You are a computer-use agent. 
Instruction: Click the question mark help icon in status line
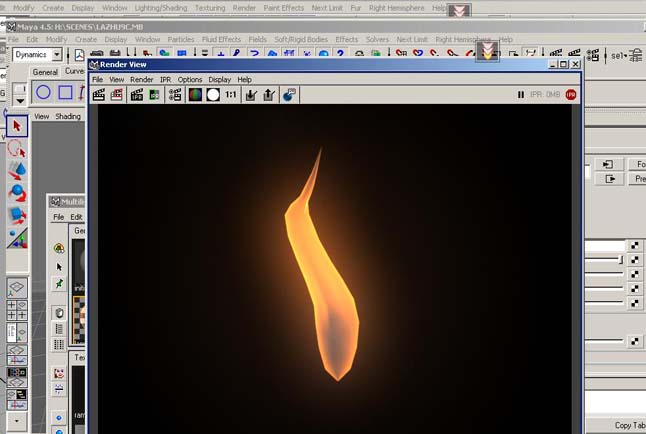tap(340, 54)
